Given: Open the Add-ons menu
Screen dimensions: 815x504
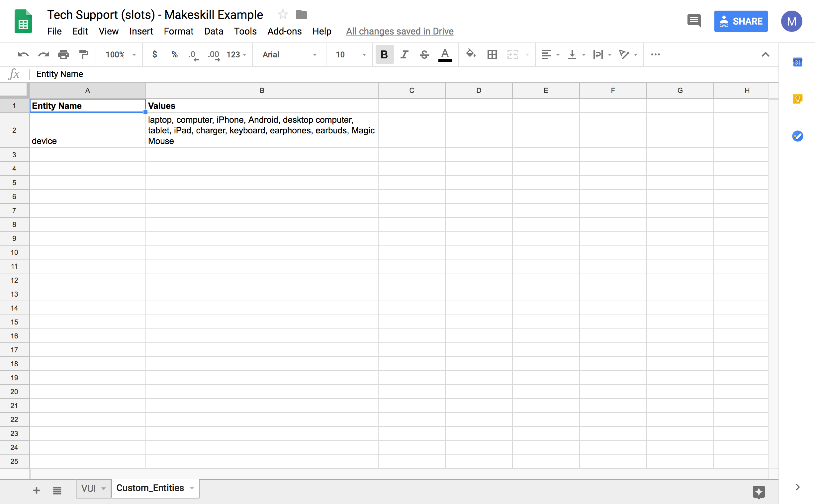Looking at the screenshot, I should (x=285, y=31).
